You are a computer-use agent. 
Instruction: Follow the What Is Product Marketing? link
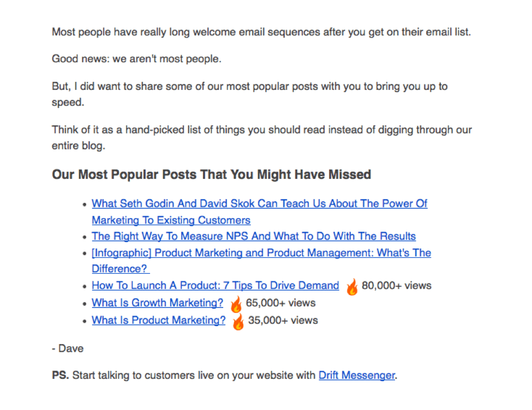(x=158, y=321)
